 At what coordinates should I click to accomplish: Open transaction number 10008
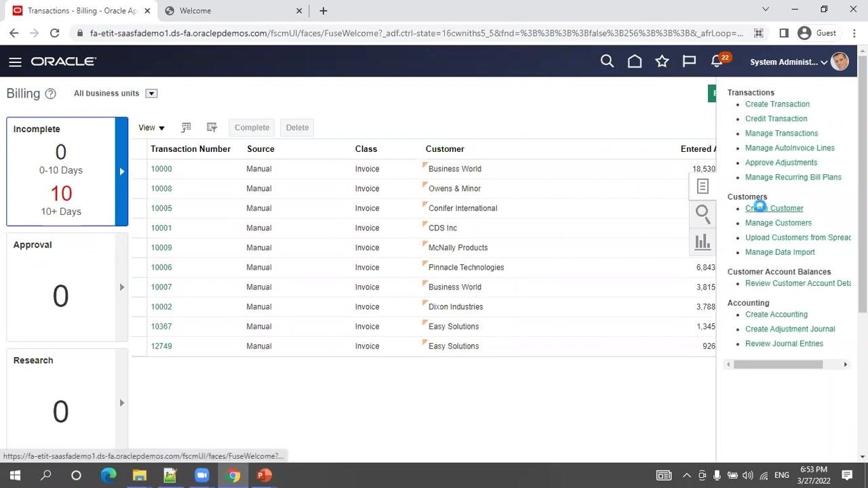(x=161, y=188)
